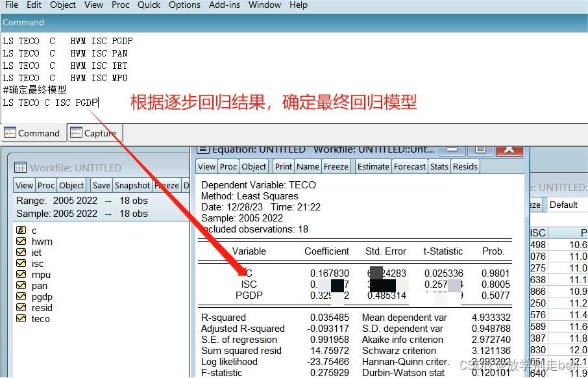Click the Range 2005 2022 line in Workfile

(x=82, y=201)
